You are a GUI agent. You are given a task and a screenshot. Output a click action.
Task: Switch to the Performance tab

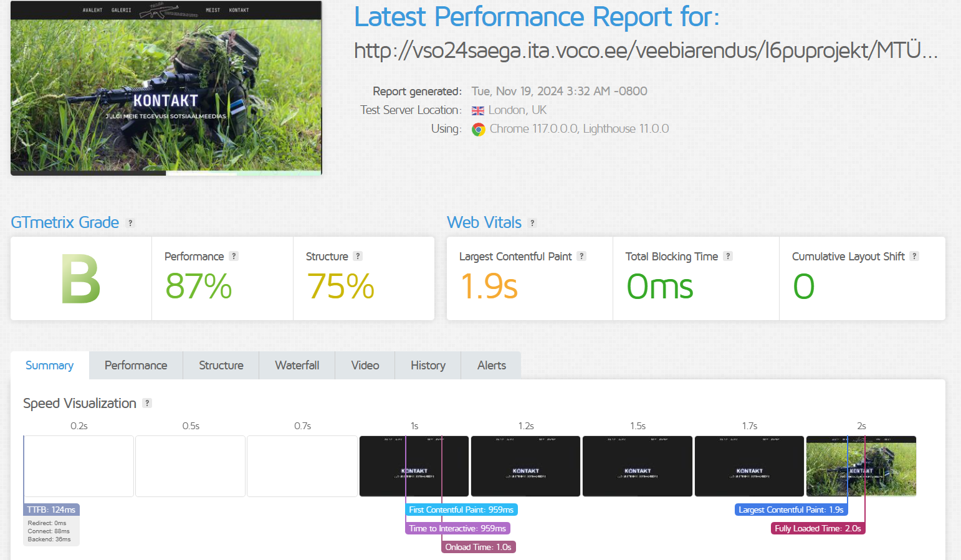point(136,366)
